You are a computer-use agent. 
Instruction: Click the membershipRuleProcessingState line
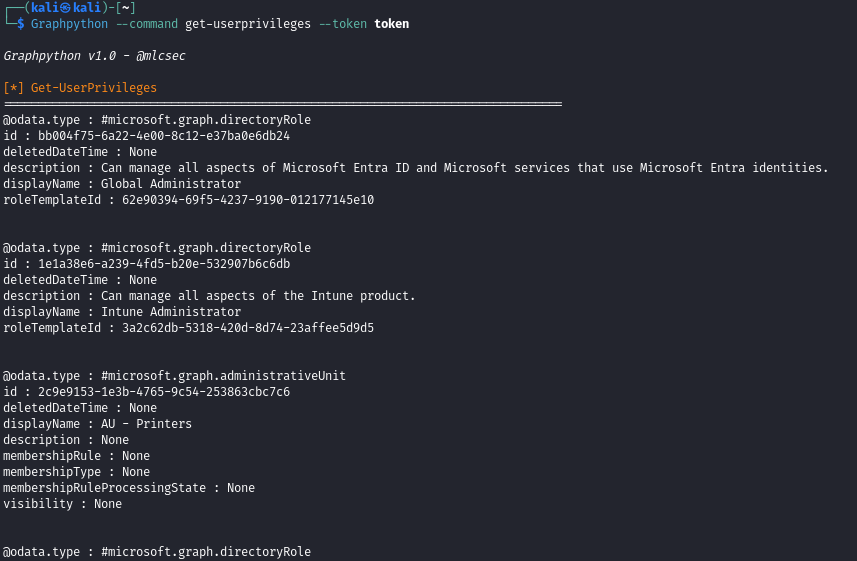tap(128, 488)
